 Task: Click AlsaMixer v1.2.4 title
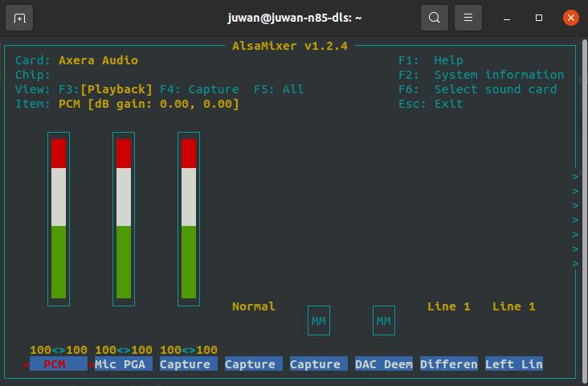[x=290, y=46]
